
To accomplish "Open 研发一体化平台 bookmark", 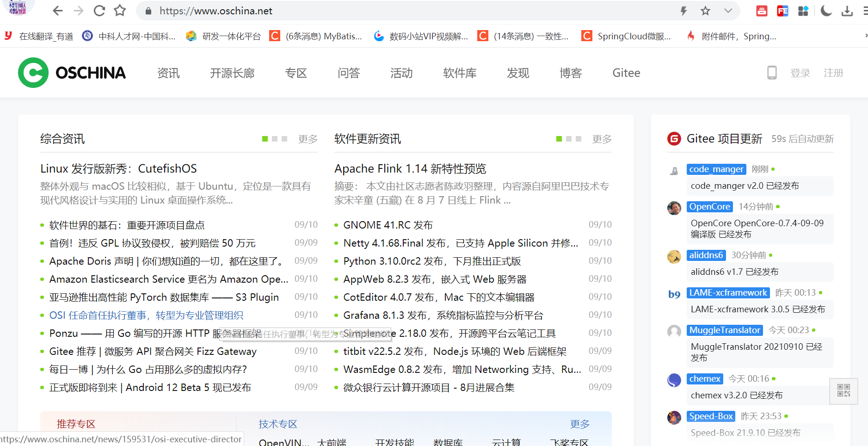I will (x=223, y=36).
